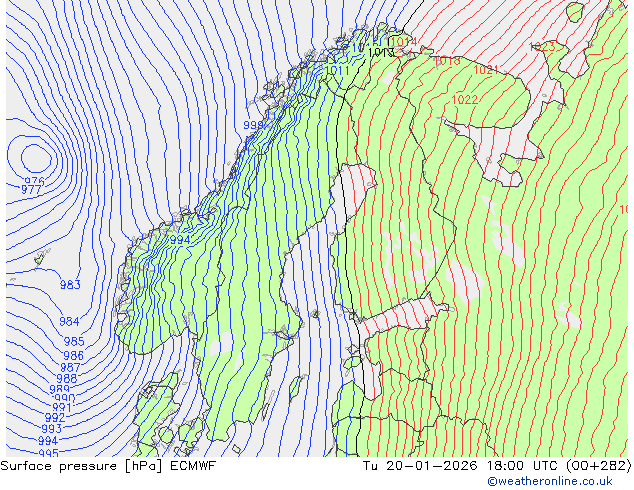Click the black 1013 isobar label
This screenshot has width=634, height=490.
click(x=381, y=52)
